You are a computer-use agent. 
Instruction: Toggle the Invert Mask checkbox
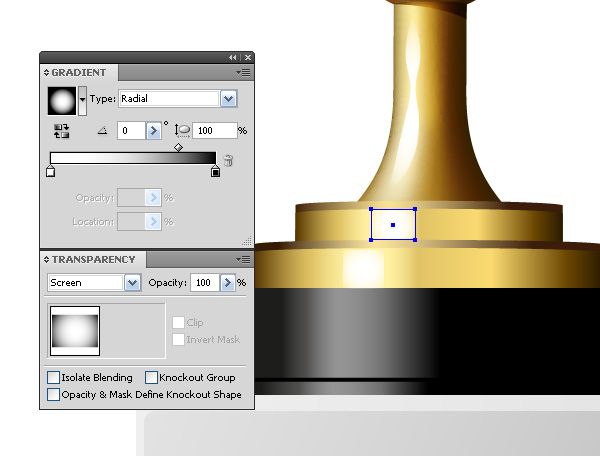point(178,339)
